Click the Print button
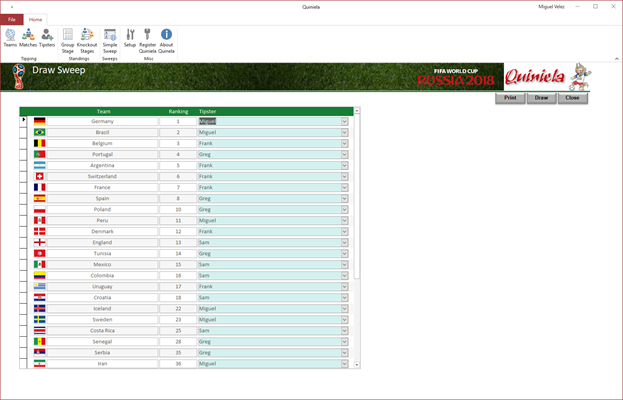The height and width of the screenshot is (400, 623). (x=510, y=98)
